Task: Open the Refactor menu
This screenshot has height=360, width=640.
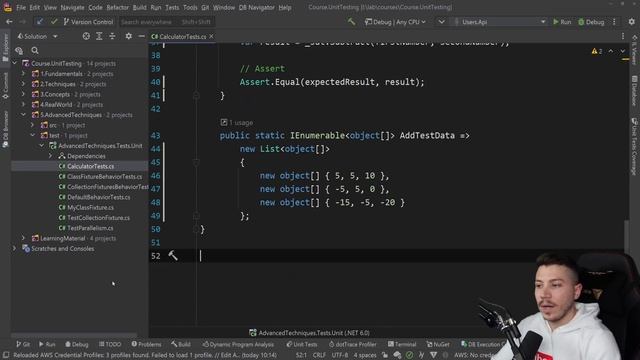Action: (118, 7)
